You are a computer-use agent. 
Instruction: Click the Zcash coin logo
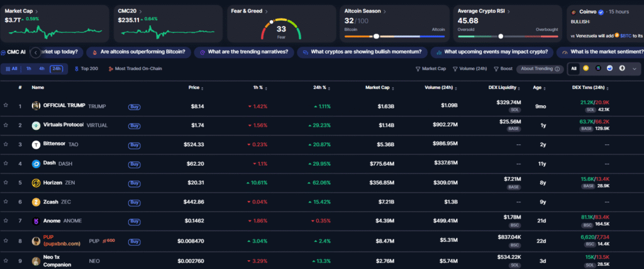point(36,202)
